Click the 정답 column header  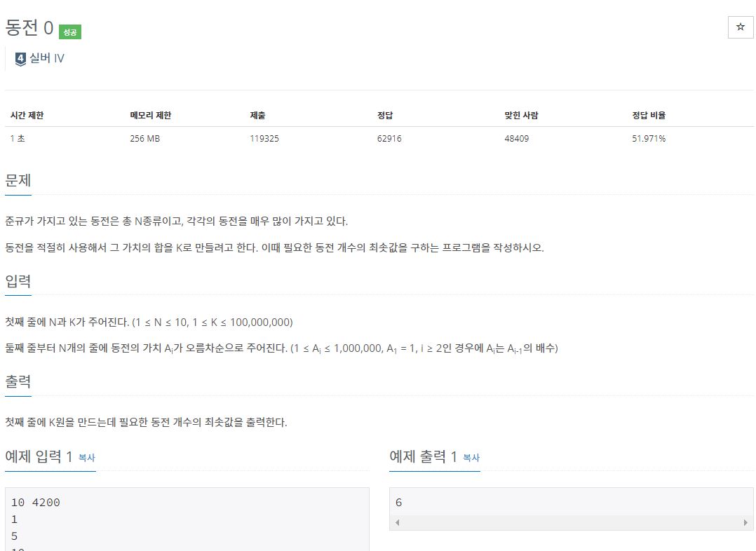(385, 115)
